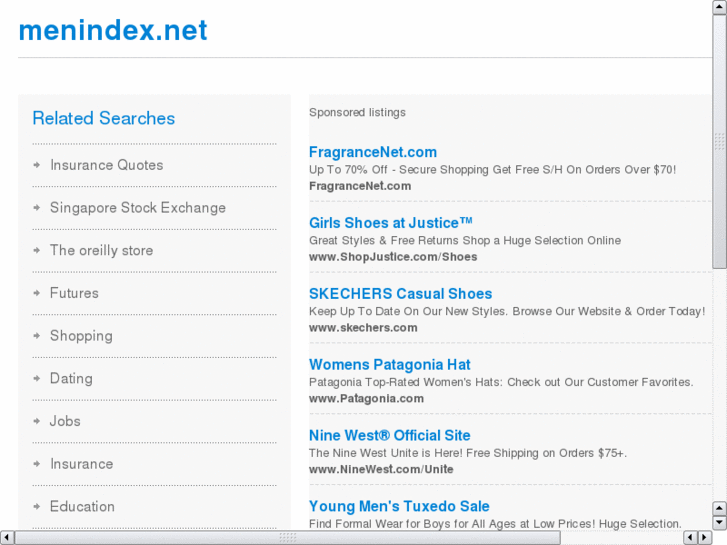Open Womens Patagonia Hat listing
Screen dimensions: 727x545
click(x=389, y=365)
